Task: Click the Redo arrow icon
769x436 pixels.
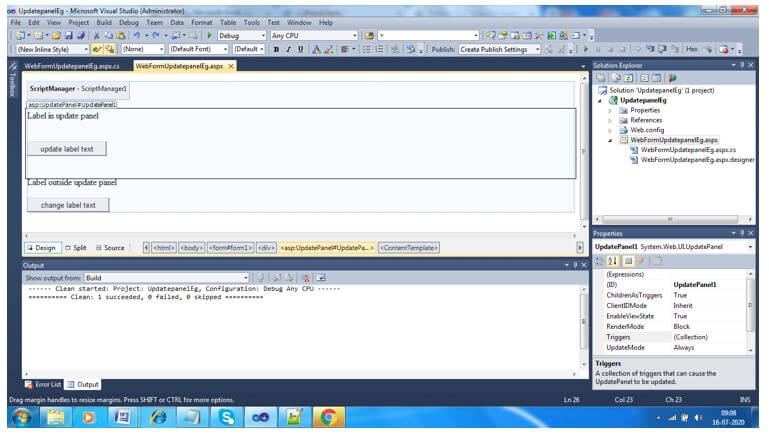Action: tap(156, 35)
